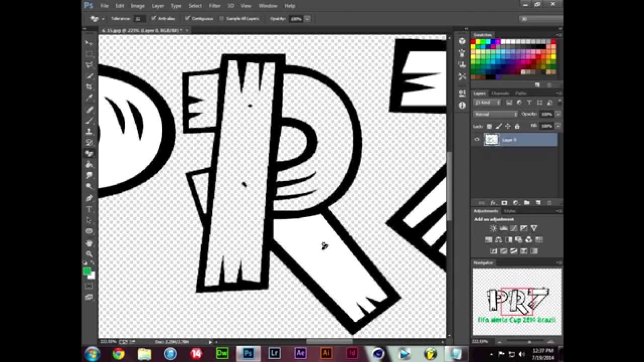Open the Swatches panel options menu
This screenshot has width=644, height=362.
coord(559,35)
